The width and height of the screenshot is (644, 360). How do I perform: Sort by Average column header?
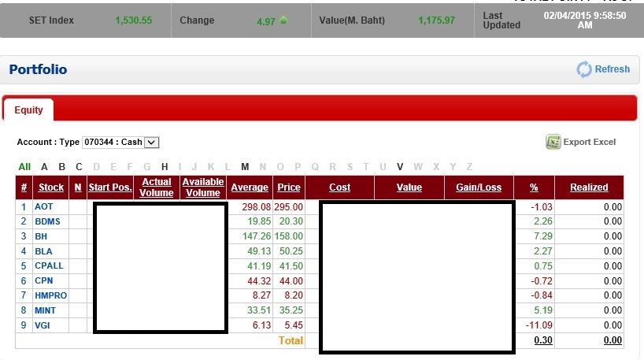coord(250,187)
